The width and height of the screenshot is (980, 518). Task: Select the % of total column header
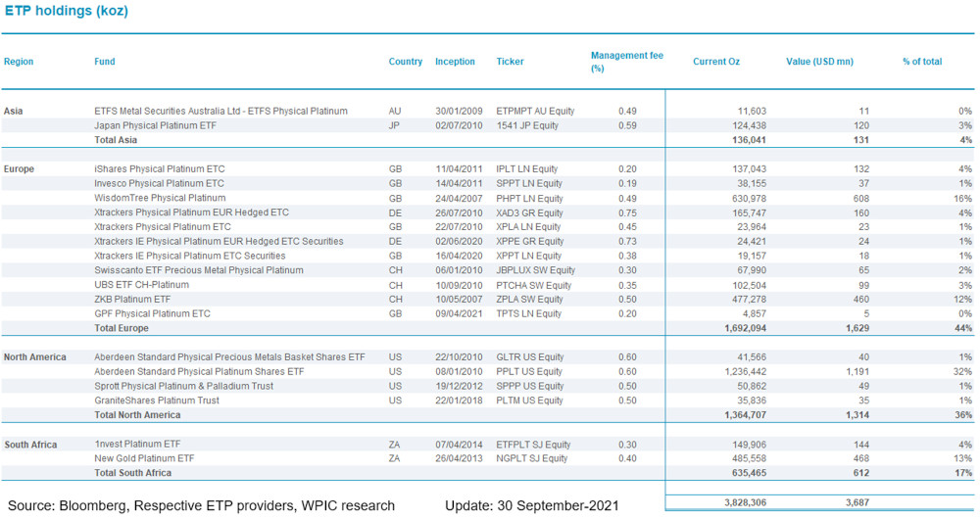point(922,62)
